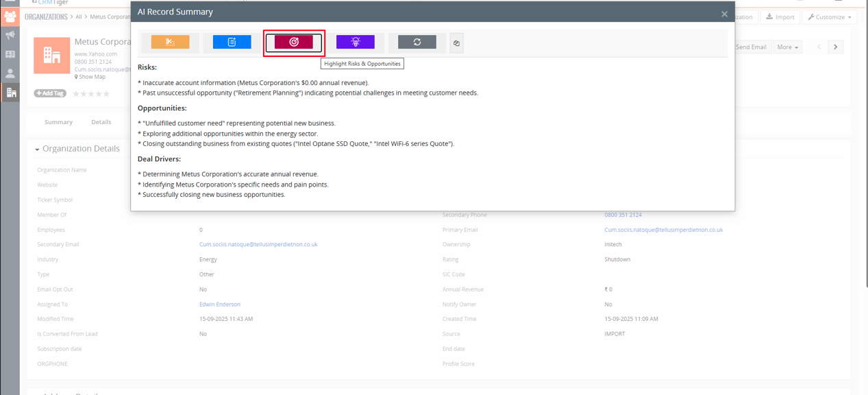Click the Deal Drivers heading in summary
The image size is (868, 395).
160,159
